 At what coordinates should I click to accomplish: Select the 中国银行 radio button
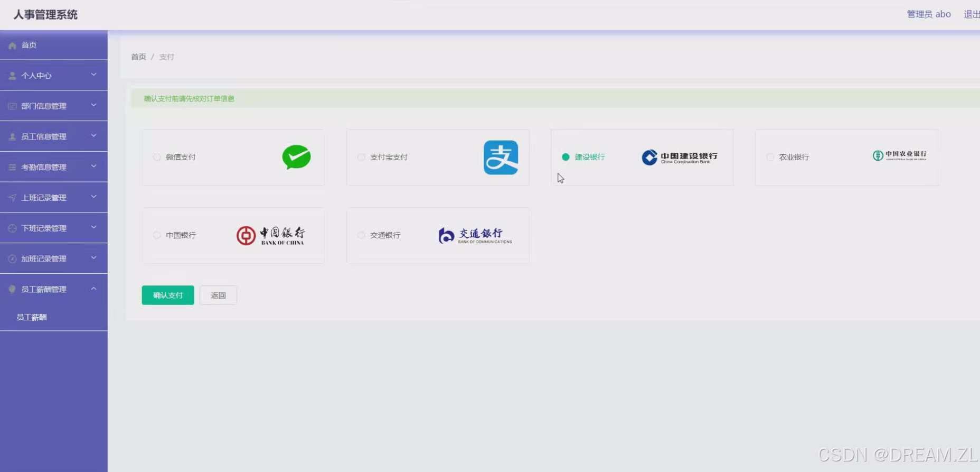coord(157,235)
